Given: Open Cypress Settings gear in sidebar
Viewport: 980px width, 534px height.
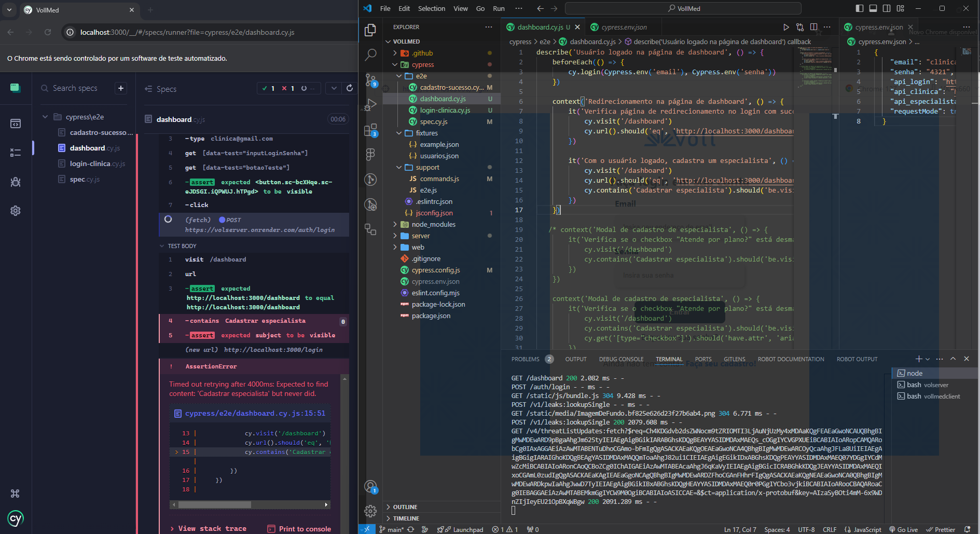Looking at the screenshot, I should [16, 211].
